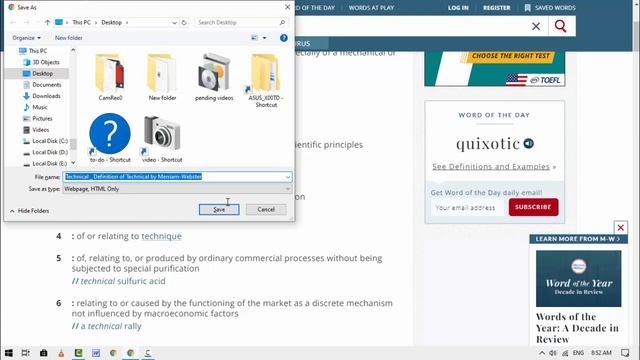Screen dimensions: 640x360
Task: Select This PC in the address breadcrumb
Action: (81, 22)
